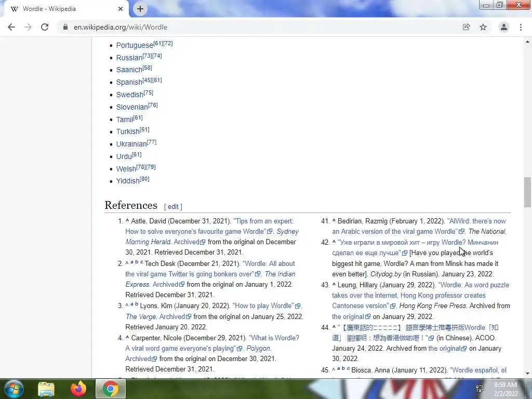This screenshot has height=399, width=532.
Task: Click citation [80] next to Yiddish
Action: pos(144,179)
